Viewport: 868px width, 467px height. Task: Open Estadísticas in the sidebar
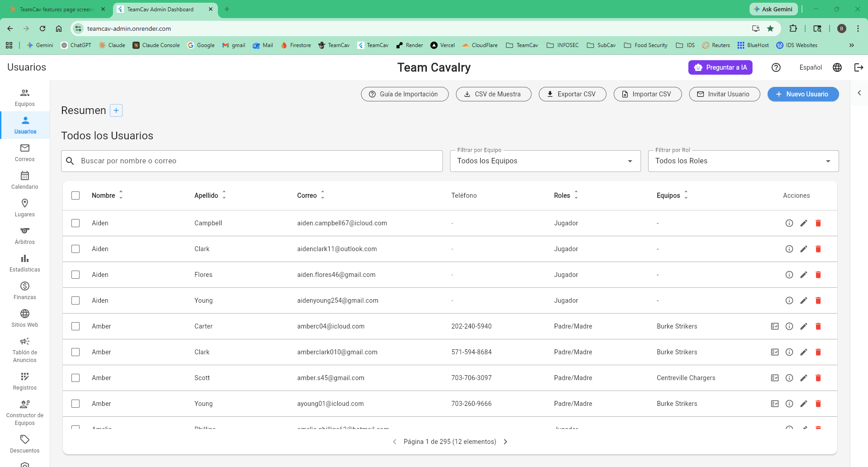(x=25, y=263)
